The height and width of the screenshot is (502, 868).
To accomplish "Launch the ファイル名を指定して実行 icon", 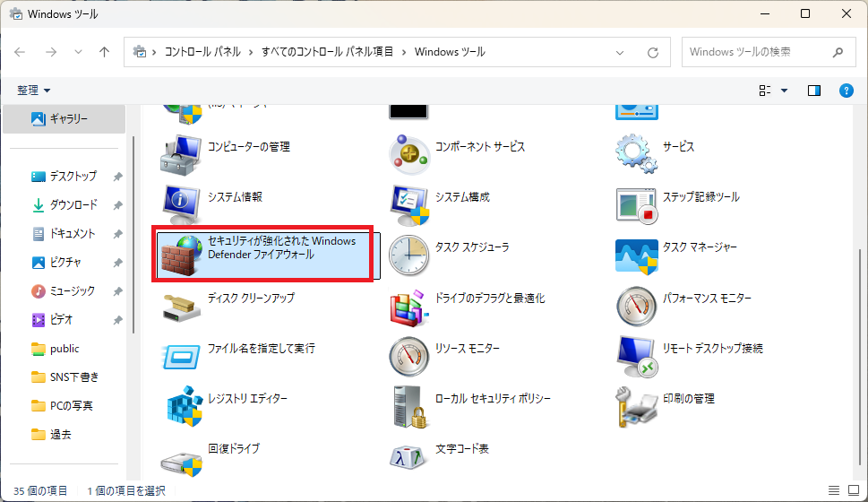I will [x=181, y=356].
